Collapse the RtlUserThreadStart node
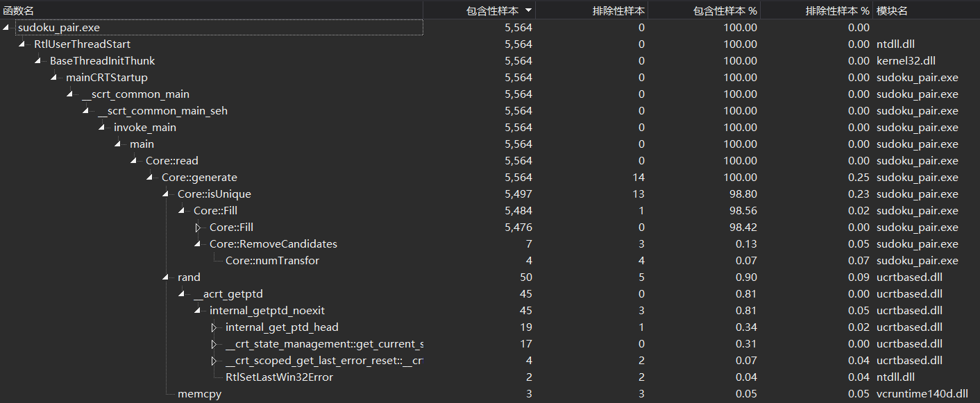980x403 pixels. click(22, 44)
